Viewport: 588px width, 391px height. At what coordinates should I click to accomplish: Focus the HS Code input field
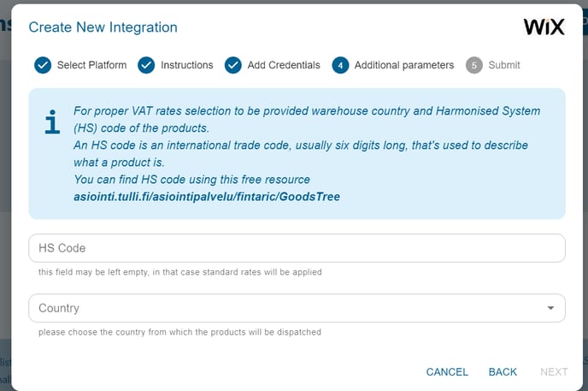pos(297,248)
